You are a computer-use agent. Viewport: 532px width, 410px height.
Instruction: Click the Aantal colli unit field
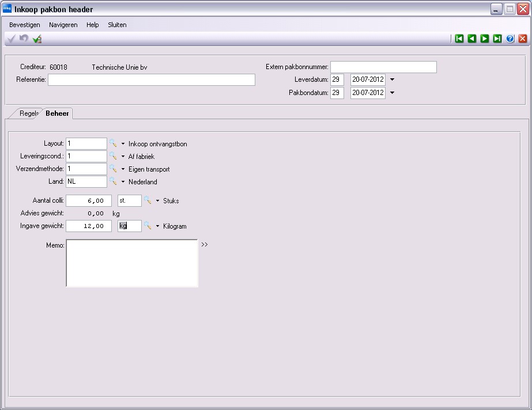130,200
